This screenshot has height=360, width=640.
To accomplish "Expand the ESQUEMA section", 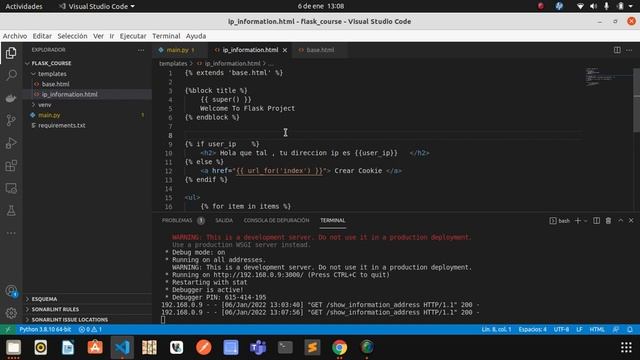I will coord(87,299).
